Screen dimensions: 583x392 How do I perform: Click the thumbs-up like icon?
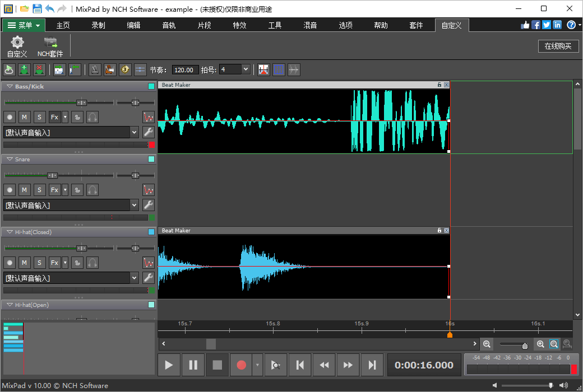[525, 25]
